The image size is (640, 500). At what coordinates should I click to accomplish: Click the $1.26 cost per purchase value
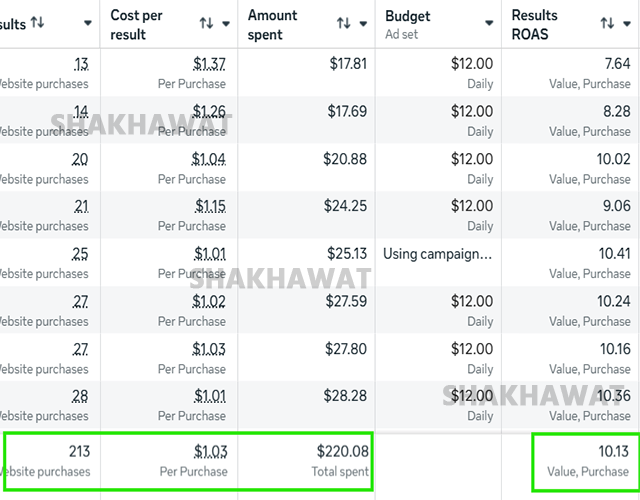pyautogui.click(x=210, y=111)
